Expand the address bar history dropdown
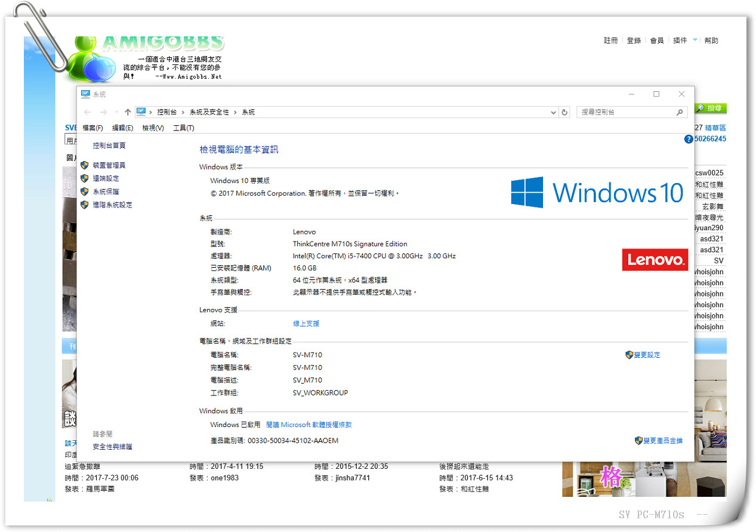The height and width of the screenshot is (532, 756). [x=553, y=112]
